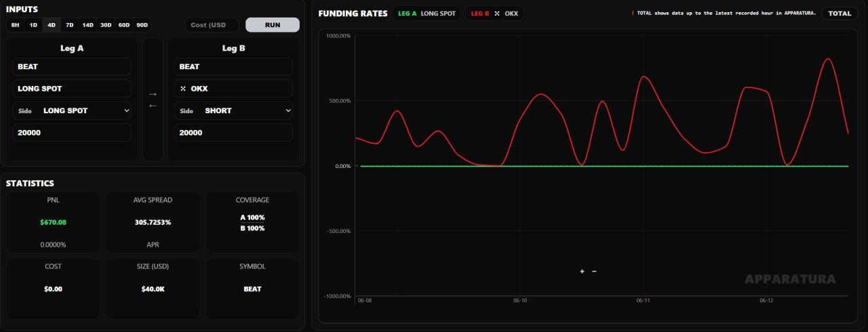Toggle the TOTAL view button
The width and height of the screenshot is (868, 332).
(840, 14)
